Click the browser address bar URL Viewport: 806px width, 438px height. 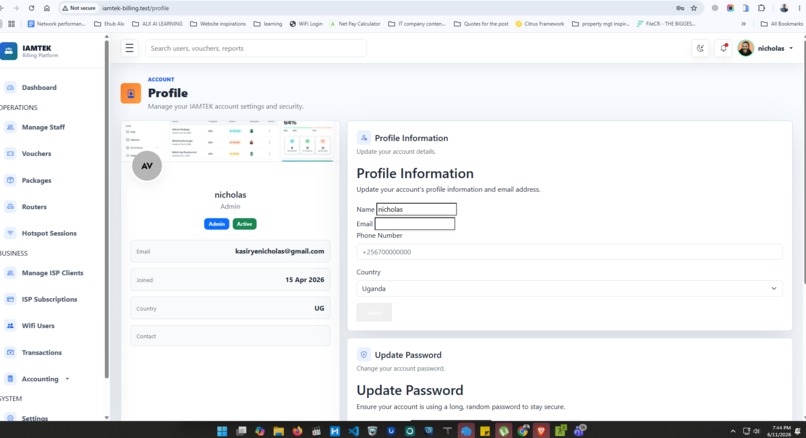[135, 8]
